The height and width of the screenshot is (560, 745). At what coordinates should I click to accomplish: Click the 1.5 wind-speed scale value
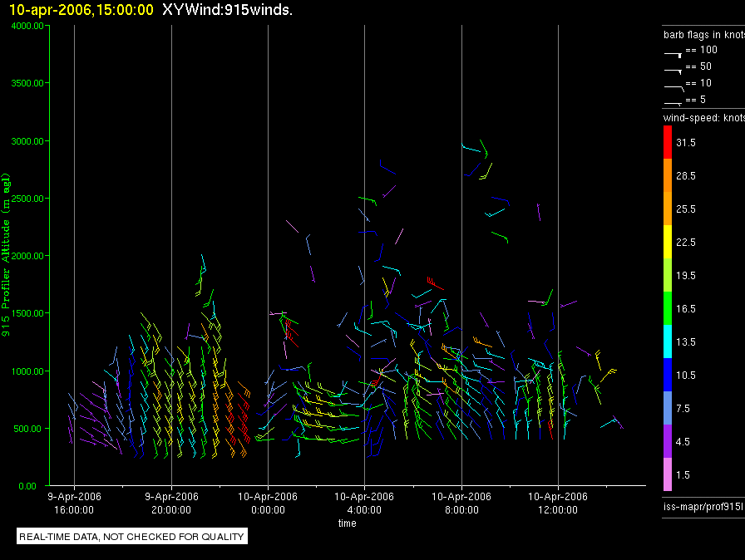tap(683, 474)
